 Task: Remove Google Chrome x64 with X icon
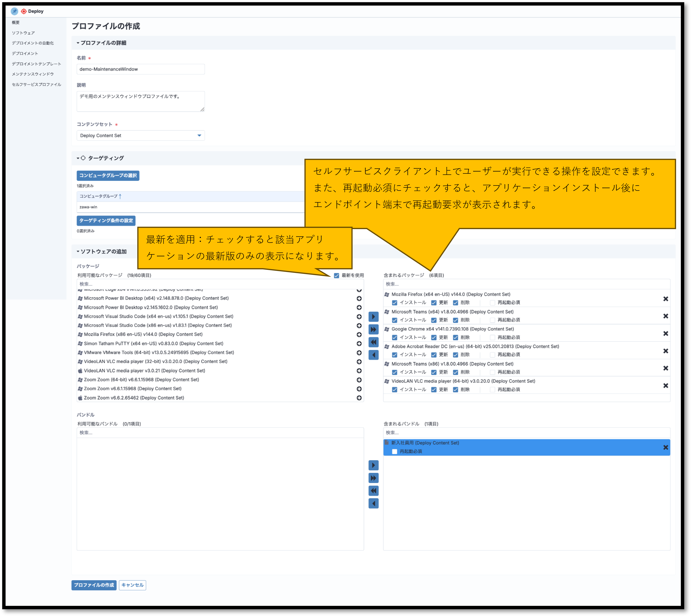pos(665,334)
